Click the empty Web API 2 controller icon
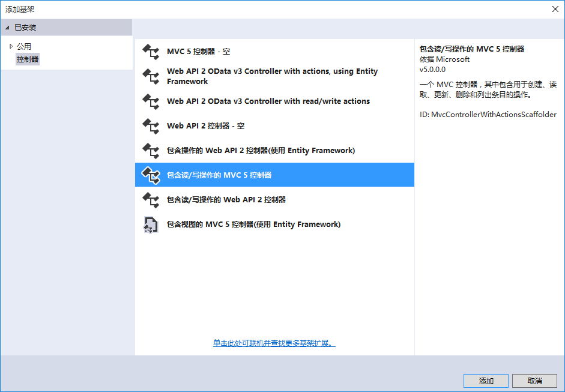The width and height of the screenshot is (565, 392). 150,126
